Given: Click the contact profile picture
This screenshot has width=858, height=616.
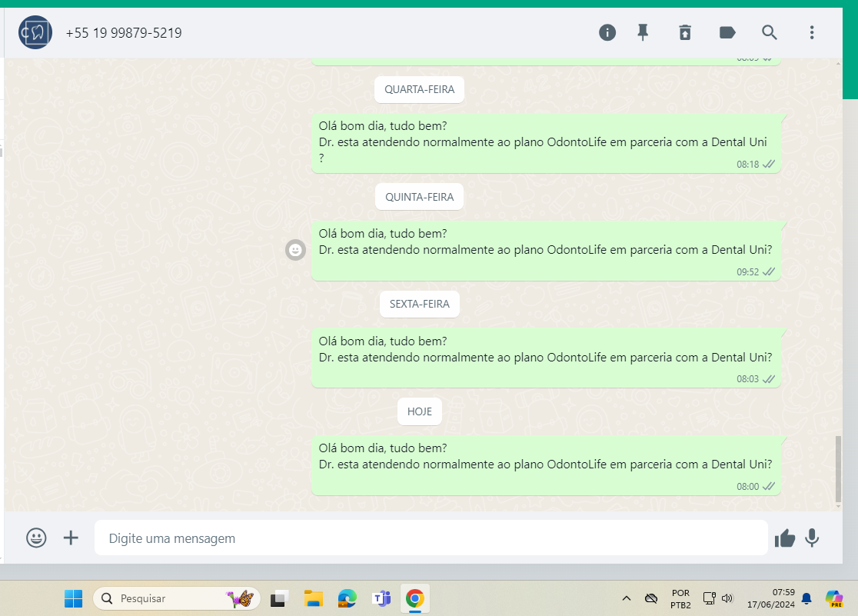Looking at the screenshot, I should coord(35,33).
